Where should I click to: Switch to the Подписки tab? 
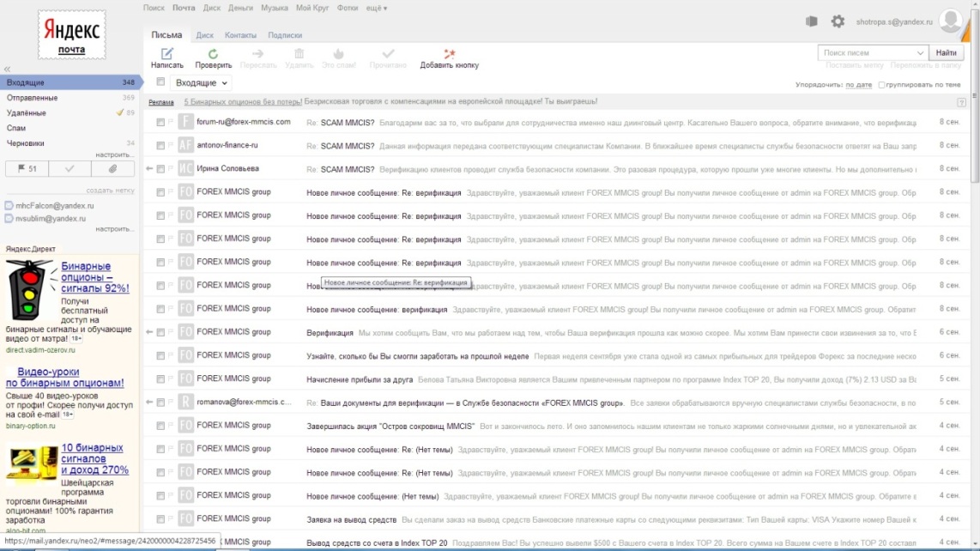tap(285, 36)
